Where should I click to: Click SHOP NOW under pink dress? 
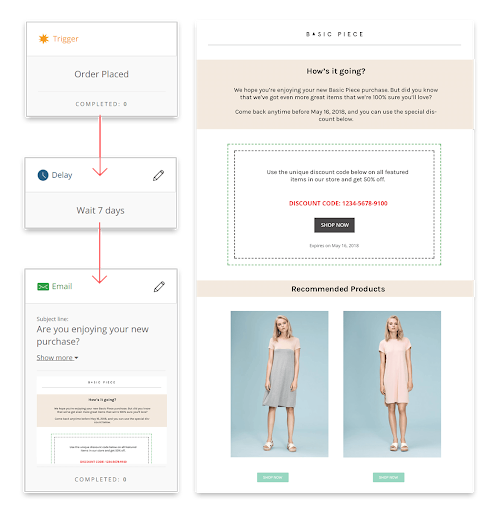[x=389, y=477]
